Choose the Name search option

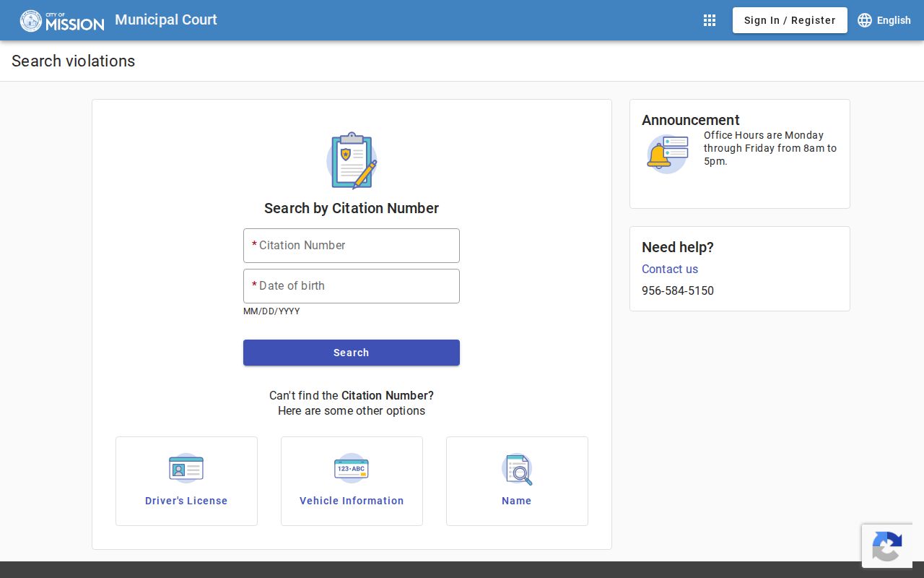pyautogui.click(x=517, y=481)
